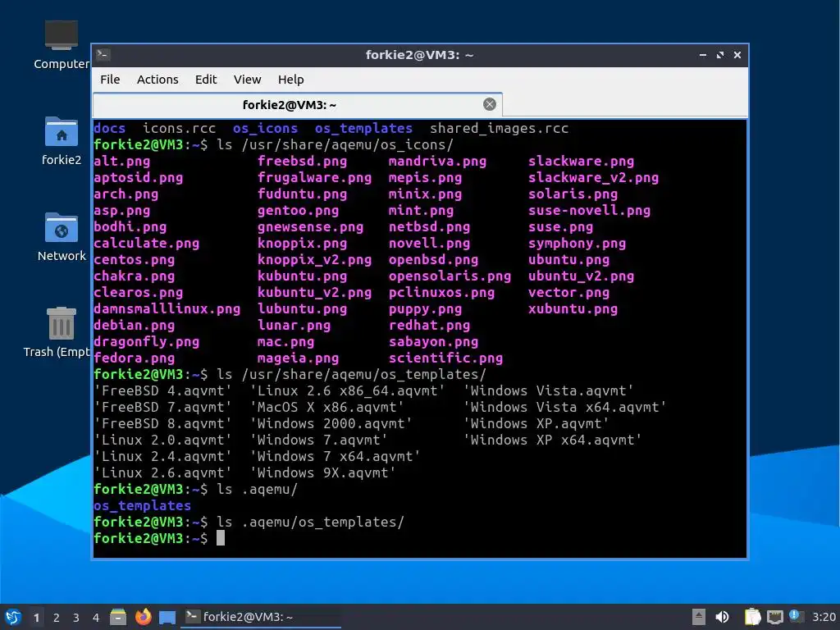Image resolution: width=840 pixels, height=630 pixels.
Task: Click 'knoppix_v2.png' in the listing
Action: tap(314, 260)
